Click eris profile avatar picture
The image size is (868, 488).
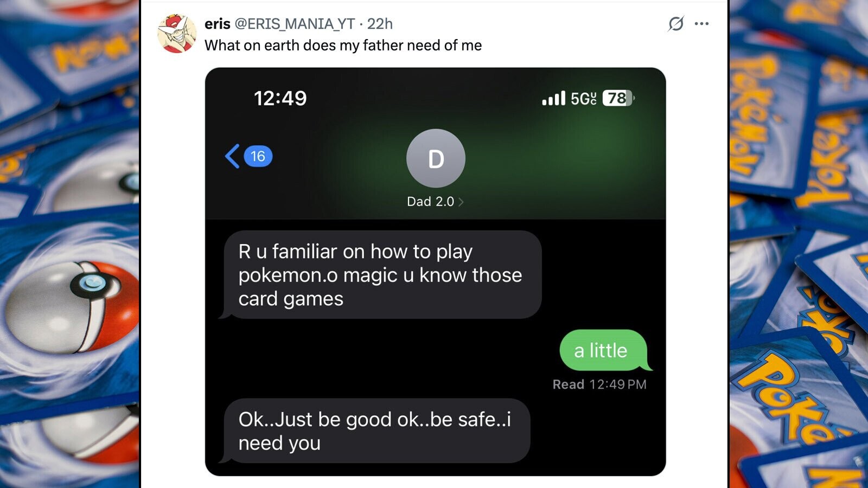[177, 34]
